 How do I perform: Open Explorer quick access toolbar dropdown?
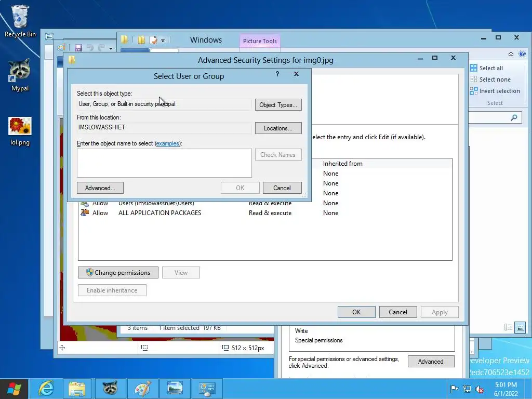pos(163,41)
